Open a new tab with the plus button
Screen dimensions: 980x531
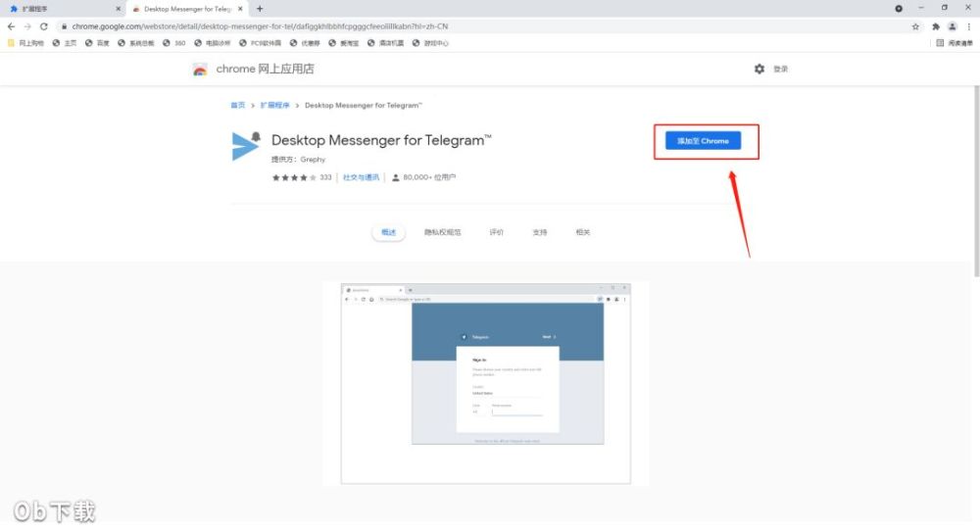pyautogui.click(x=260, y=9)
